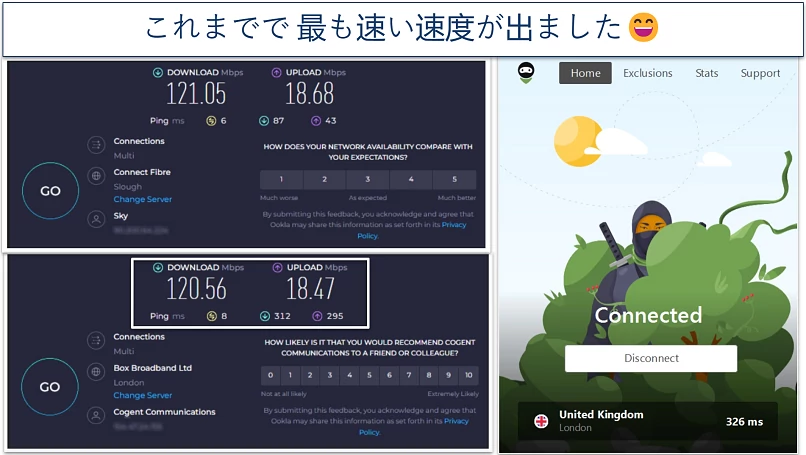Click idle ping icon showing 6

[x=211, y=121]
